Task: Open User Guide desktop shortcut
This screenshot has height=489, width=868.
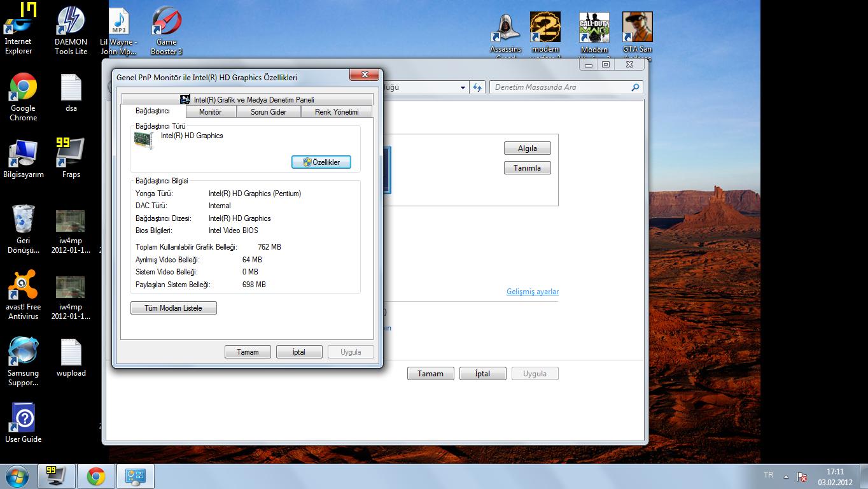Action: 23,423
